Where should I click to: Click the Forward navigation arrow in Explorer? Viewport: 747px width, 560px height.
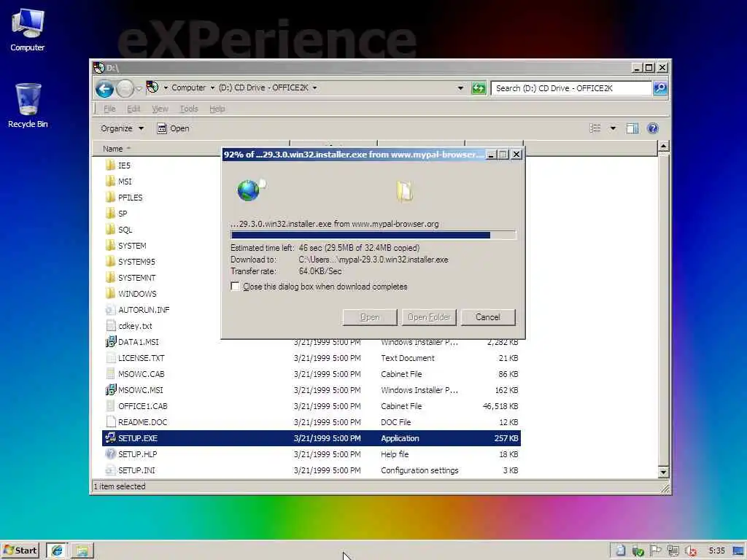(125, 88)
